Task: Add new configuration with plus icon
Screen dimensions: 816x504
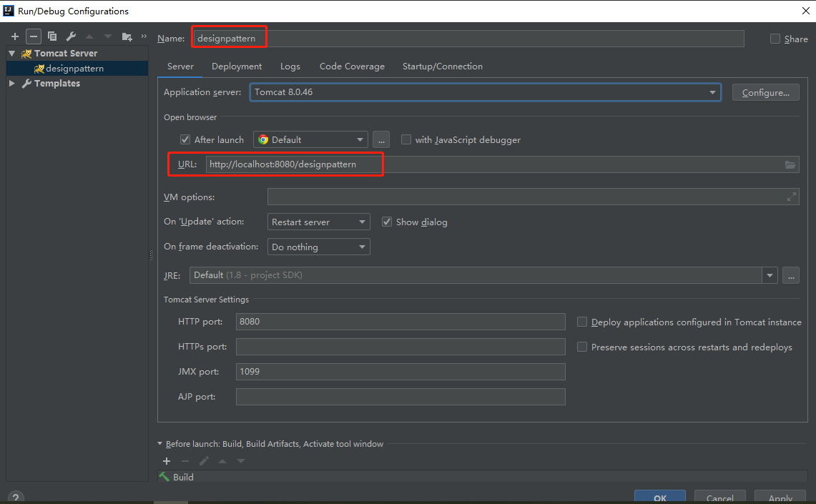Action: point(15,36)
